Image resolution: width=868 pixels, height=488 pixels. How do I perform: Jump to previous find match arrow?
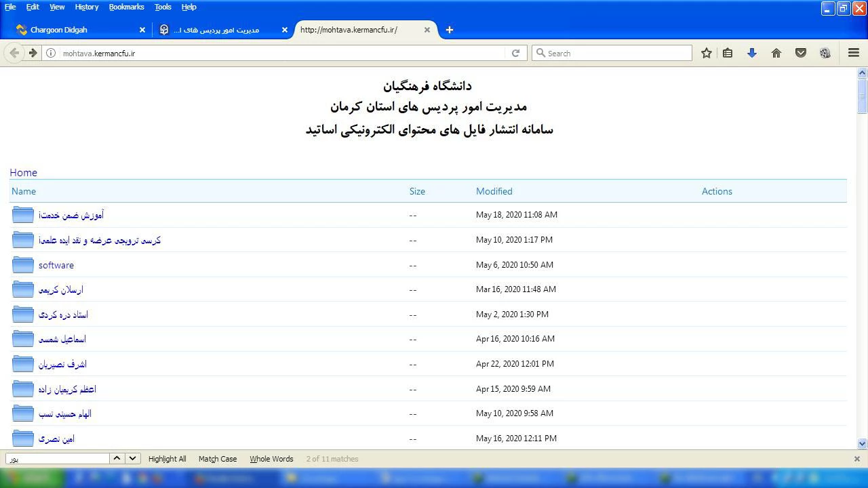(x=117, y=458)
